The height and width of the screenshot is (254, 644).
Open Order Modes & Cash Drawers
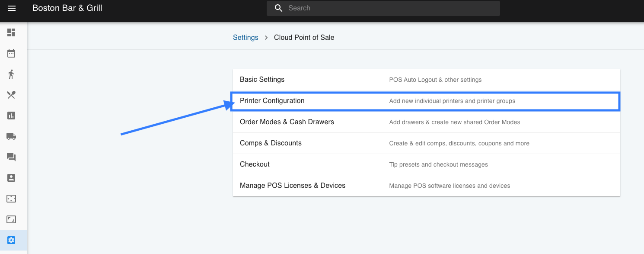287,122
